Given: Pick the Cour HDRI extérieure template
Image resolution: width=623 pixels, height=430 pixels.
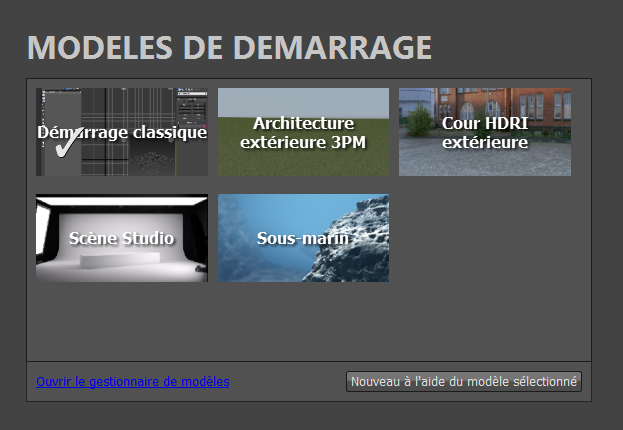Looking at the screenshot, I should coord(485,132).
